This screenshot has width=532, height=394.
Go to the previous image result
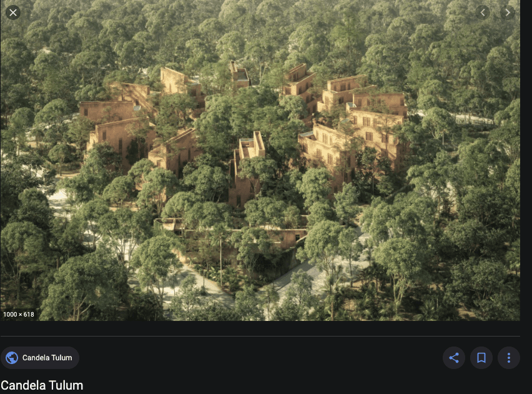point(483,12)
